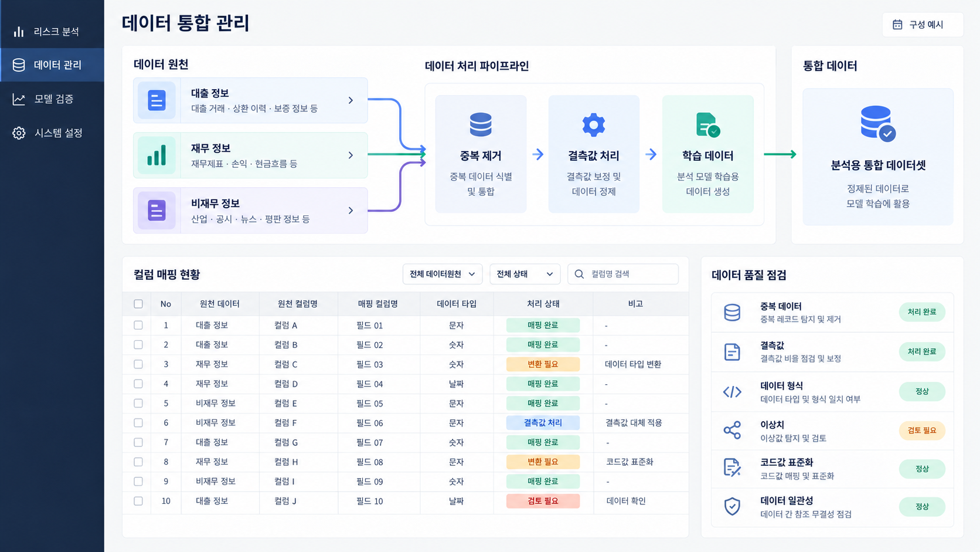This screenshot has height=552, width=980.
Task: Click the 데이터 타입 변환 remark
Action: (633, 364)
